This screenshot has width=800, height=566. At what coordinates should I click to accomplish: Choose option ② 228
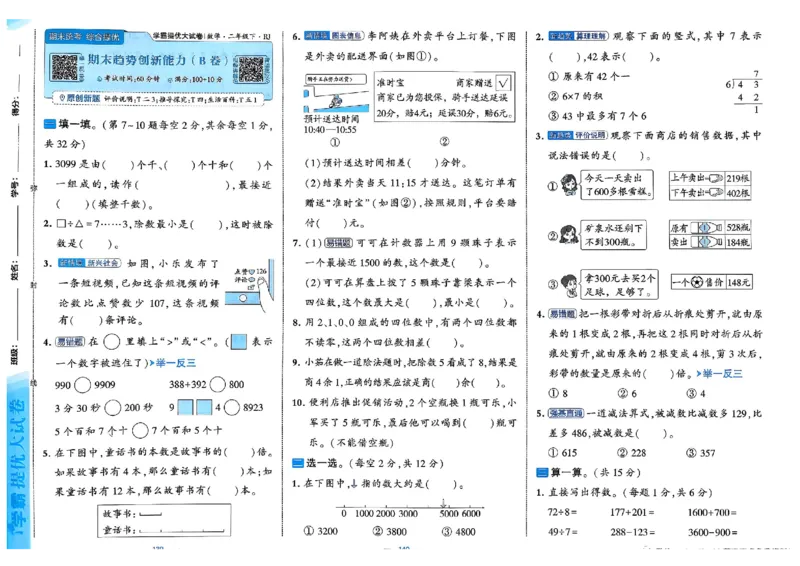632,453
